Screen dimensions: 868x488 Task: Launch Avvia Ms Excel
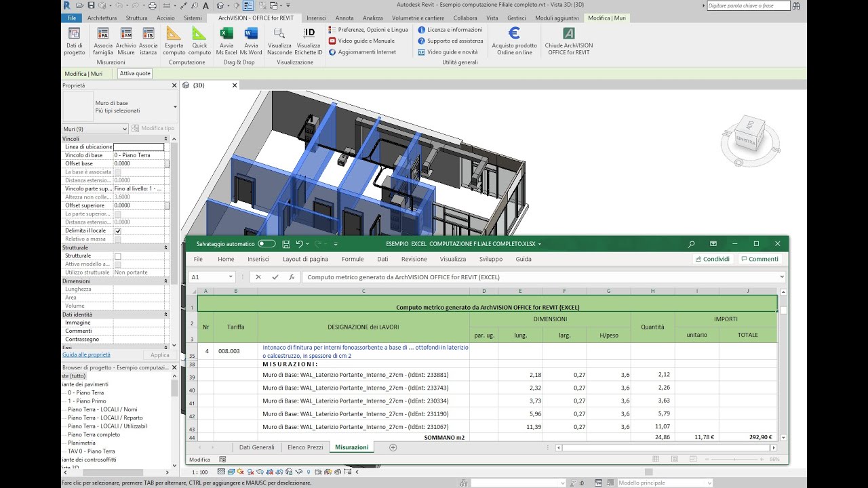(226, 41)
